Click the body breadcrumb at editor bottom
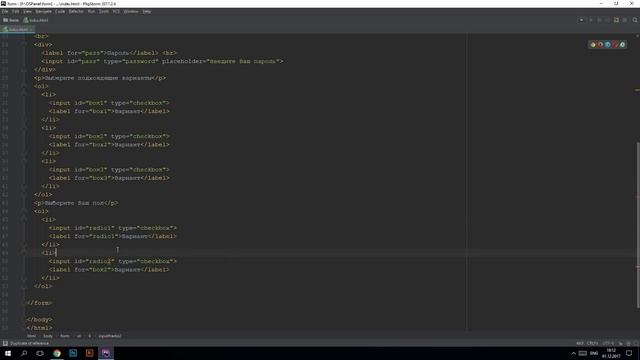 [x=48, y=336]
